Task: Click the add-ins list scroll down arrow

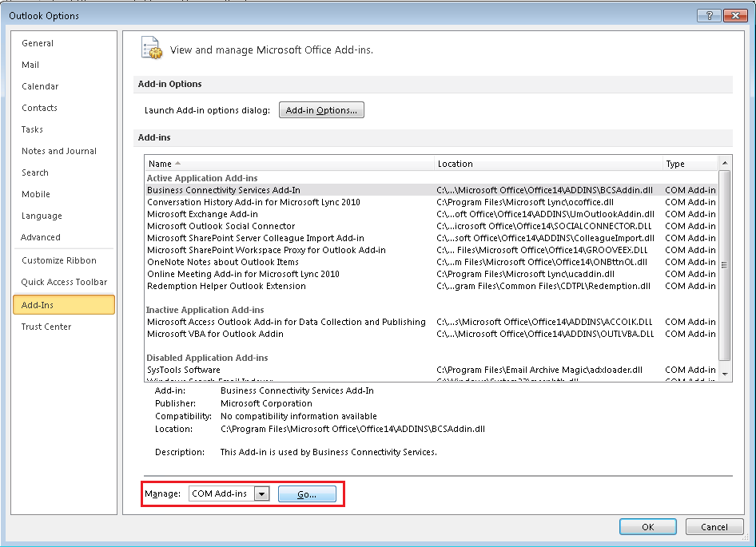Action: (725, 375)
